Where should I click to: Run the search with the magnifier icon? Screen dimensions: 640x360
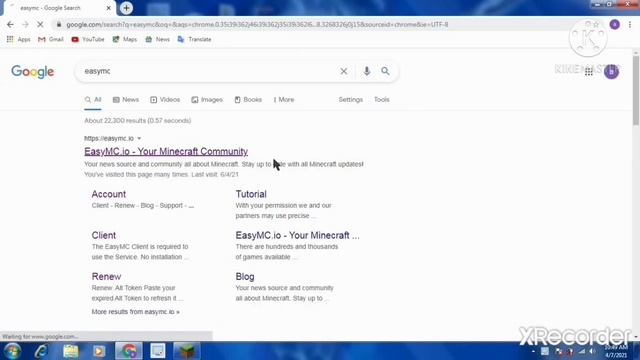(385, 71)
